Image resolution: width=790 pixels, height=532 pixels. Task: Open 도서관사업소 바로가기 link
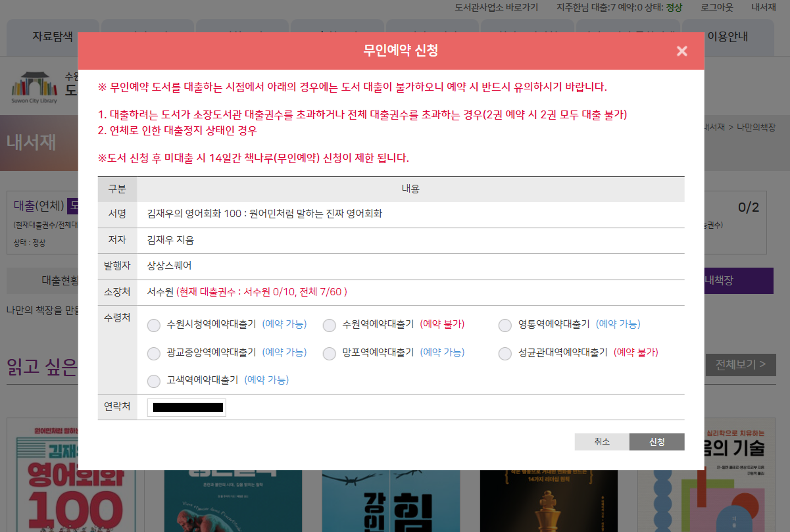point(496,8)
